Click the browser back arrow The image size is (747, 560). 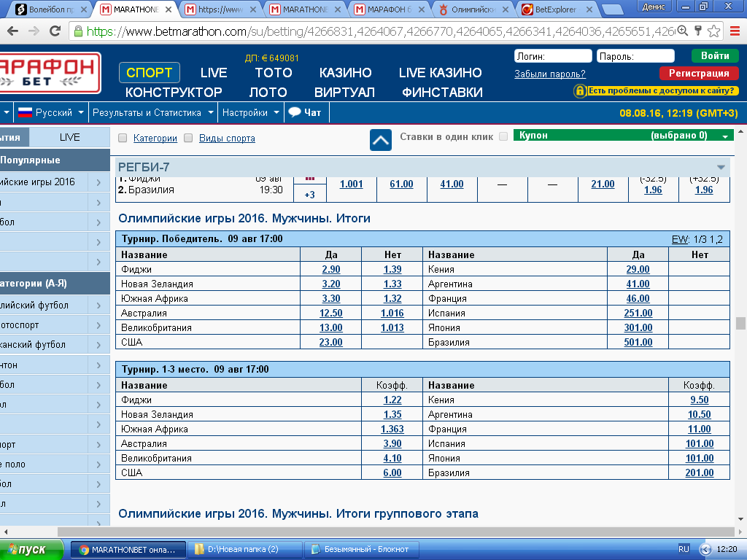click(13, 31)
